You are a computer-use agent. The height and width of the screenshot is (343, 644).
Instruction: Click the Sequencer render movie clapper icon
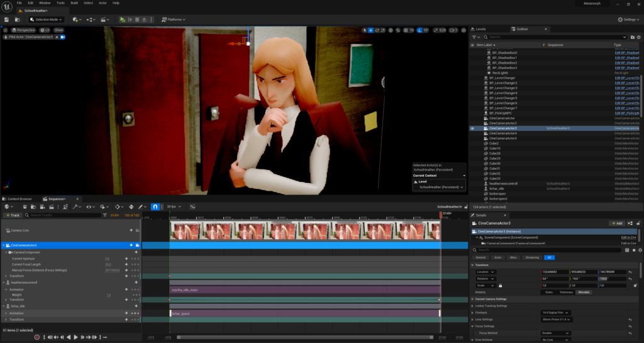[52, 206]
